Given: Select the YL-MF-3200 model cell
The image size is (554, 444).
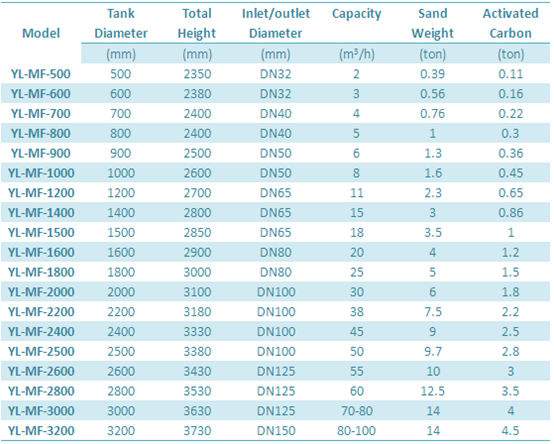Looking at the screenshot, I should [x=41, y=431].
